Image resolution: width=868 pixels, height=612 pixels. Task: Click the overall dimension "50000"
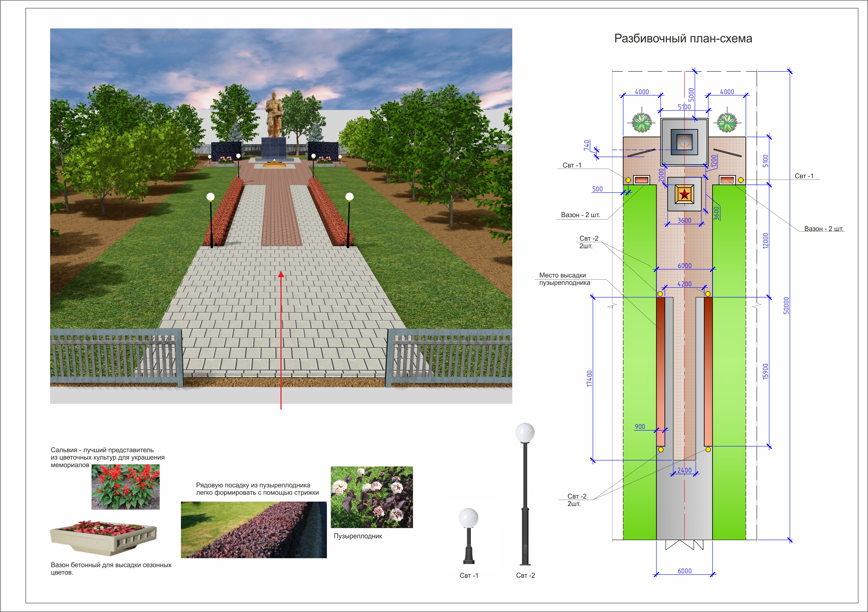[786, 306]
